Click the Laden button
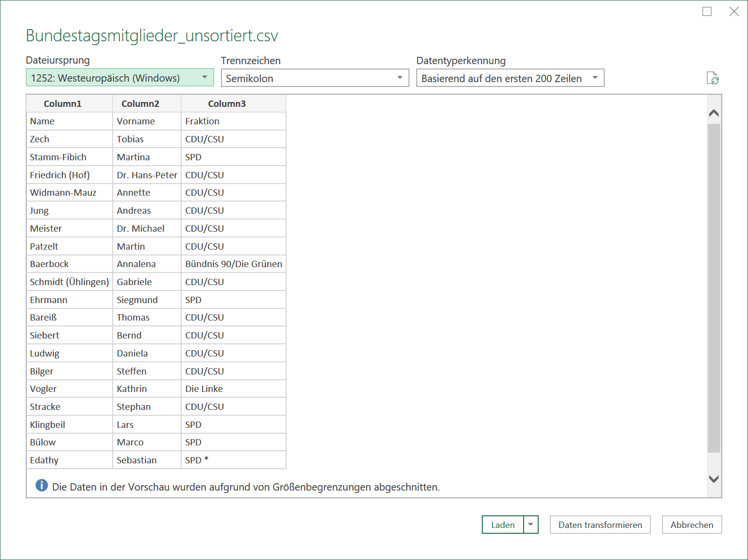Image resolution: width=748 pixels, height=560 pixels. click(503, 525)
